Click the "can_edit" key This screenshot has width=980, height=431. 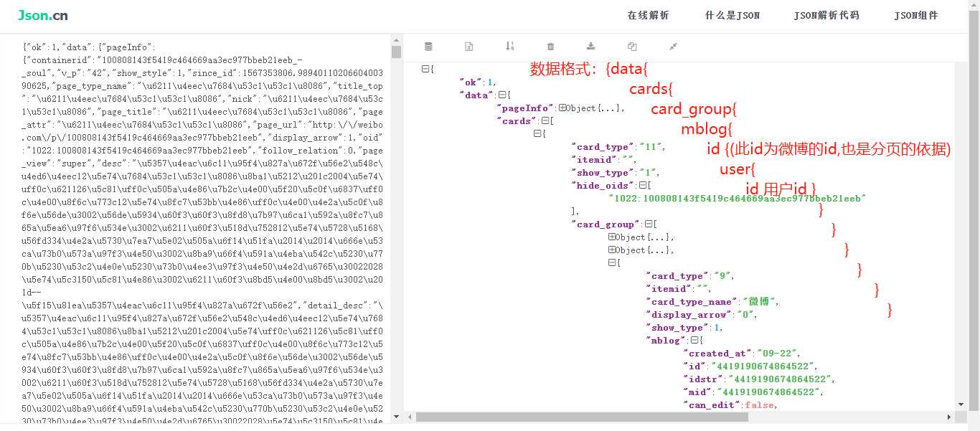(x=711, y=405)
